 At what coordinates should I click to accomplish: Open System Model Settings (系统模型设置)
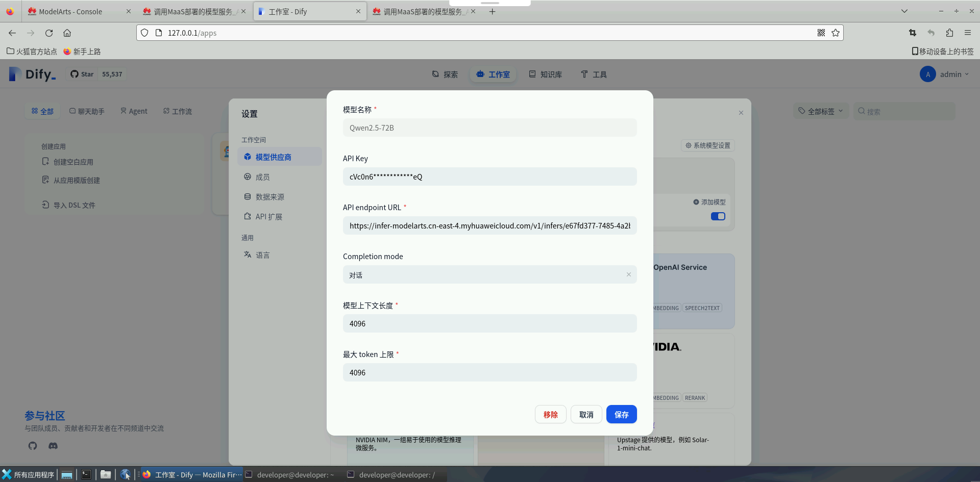pos(707,145)
